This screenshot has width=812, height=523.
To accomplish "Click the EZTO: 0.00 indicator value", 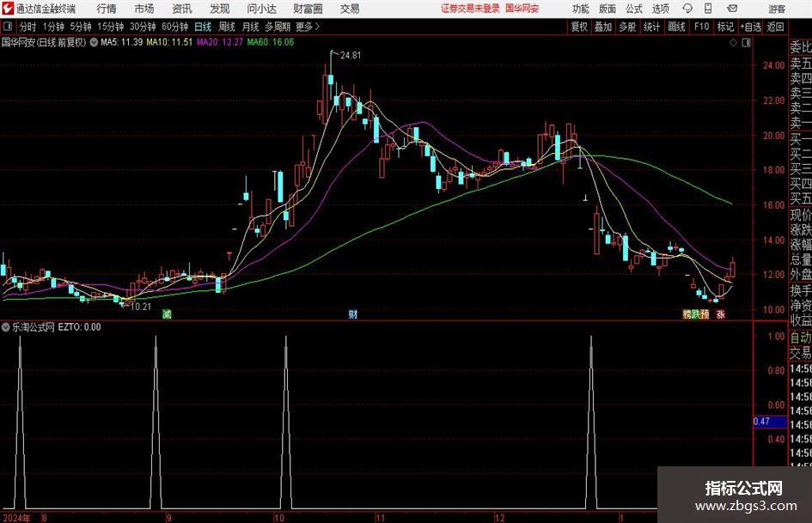I will pos(79,327).
